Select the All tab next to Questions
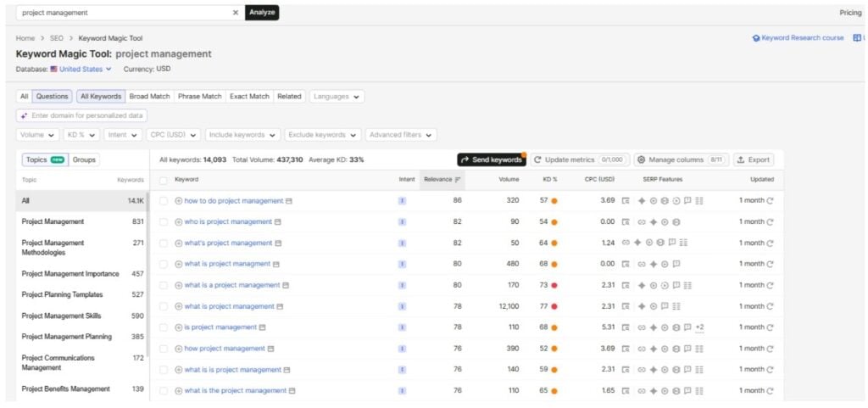868x408 pixels. click(25, 97)
